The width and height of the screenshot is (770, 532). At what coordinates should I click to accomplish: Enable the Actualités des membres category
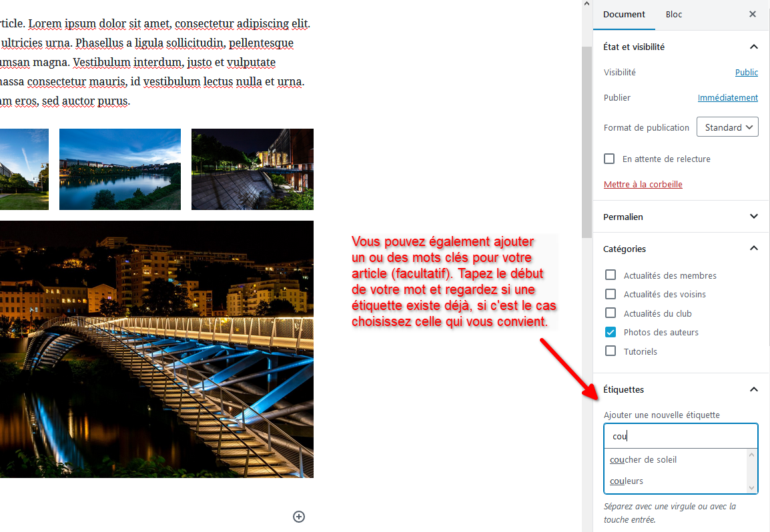pyautogui.click(x=610, y=275)
